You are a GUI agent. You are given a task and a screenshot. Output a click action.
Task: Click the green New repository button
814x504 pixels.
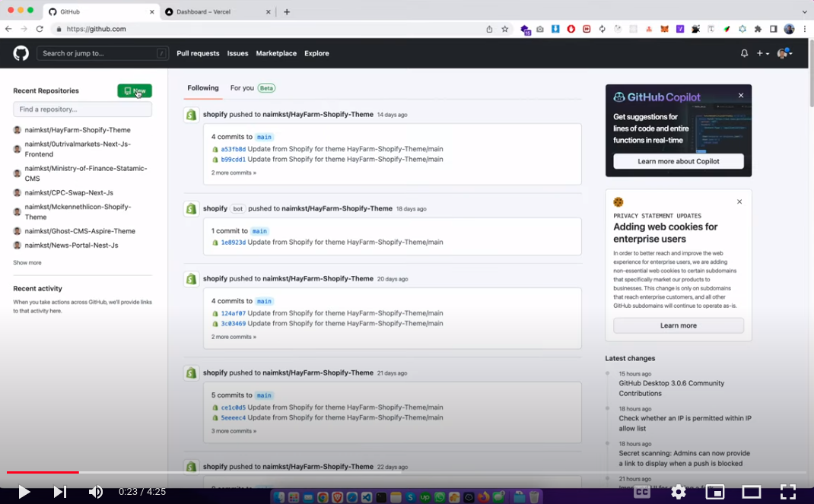[x=135, y=90]
